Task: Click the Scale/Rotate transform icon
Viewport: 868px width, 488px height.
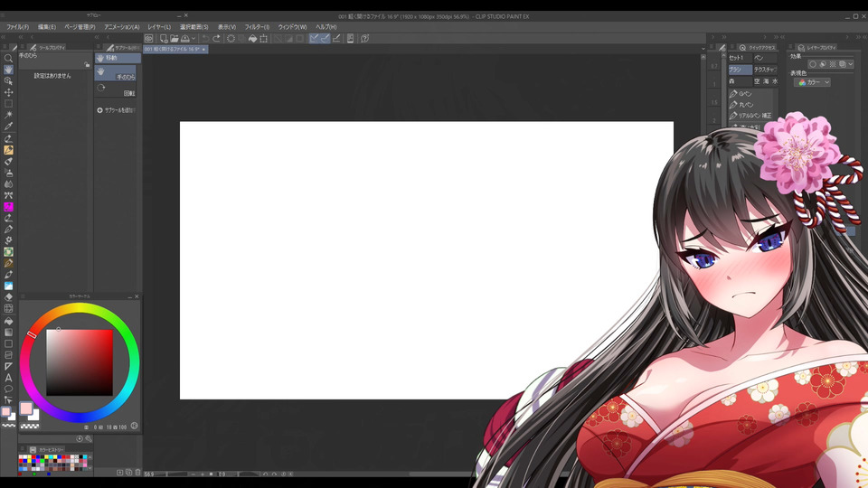Action: [263, 38]
